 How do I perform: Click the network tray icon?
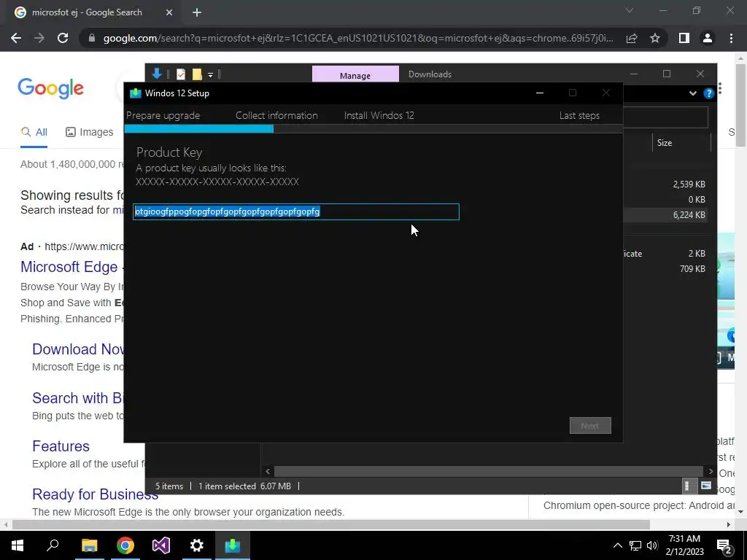[635, 545]
